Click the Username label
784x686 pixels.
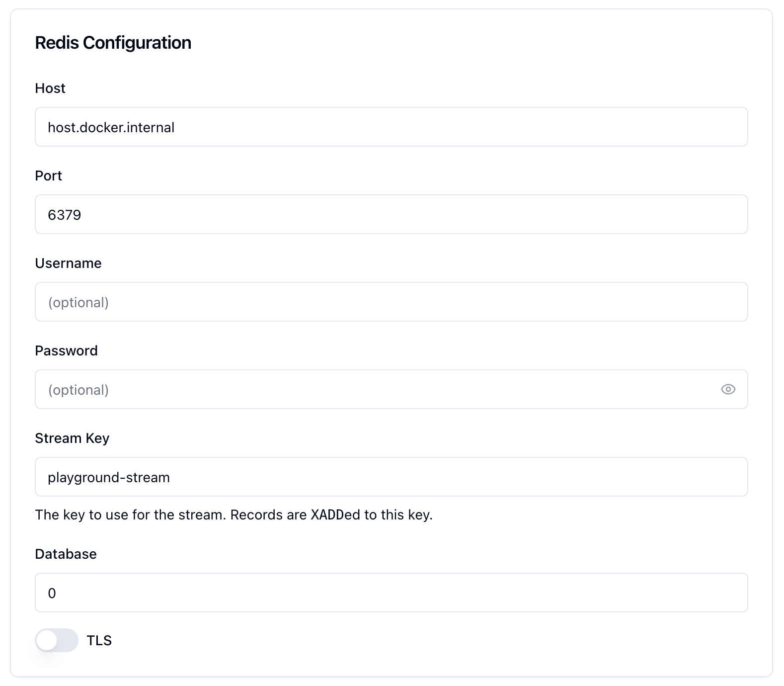point(68,263)
